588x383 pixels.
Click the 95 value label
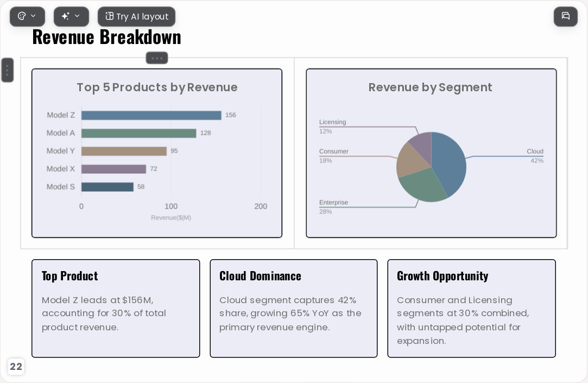click(174, 151)
